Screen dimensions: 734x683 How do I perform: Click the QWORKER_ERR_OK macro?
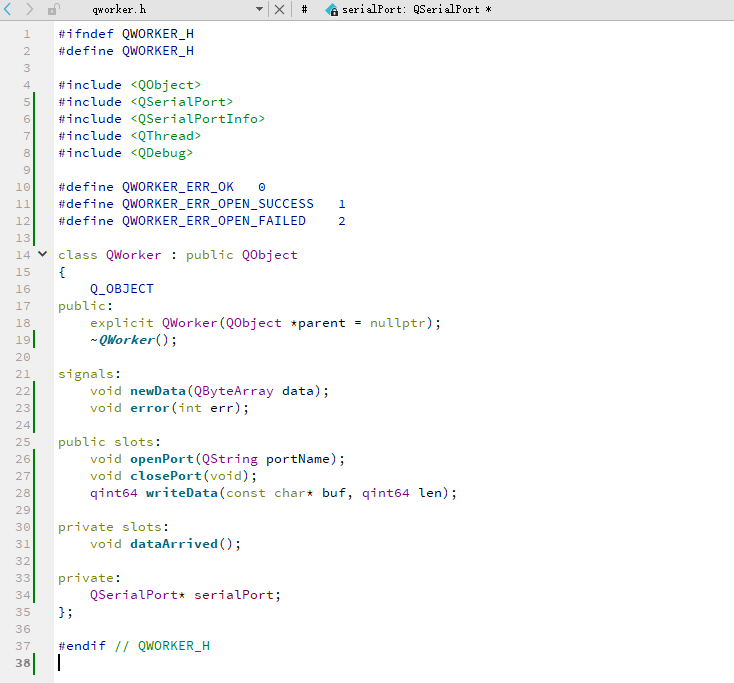click(178, 187)
